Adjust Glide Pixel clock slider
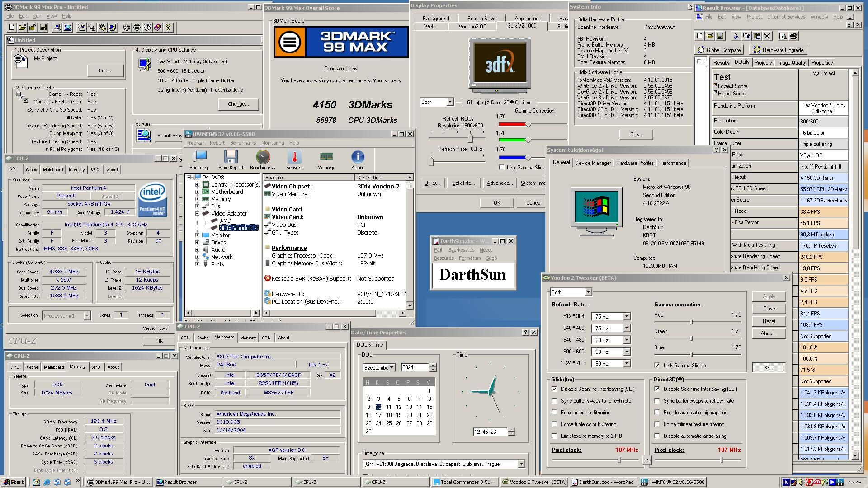 (620, 460)
